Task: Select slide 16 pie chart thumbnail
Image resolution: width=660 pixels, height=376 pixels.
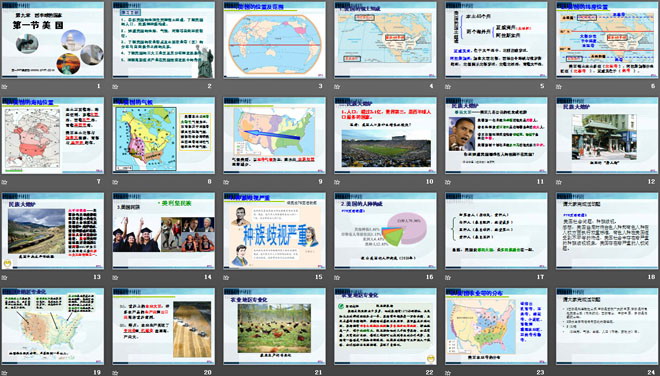Action: click(385, 231)
